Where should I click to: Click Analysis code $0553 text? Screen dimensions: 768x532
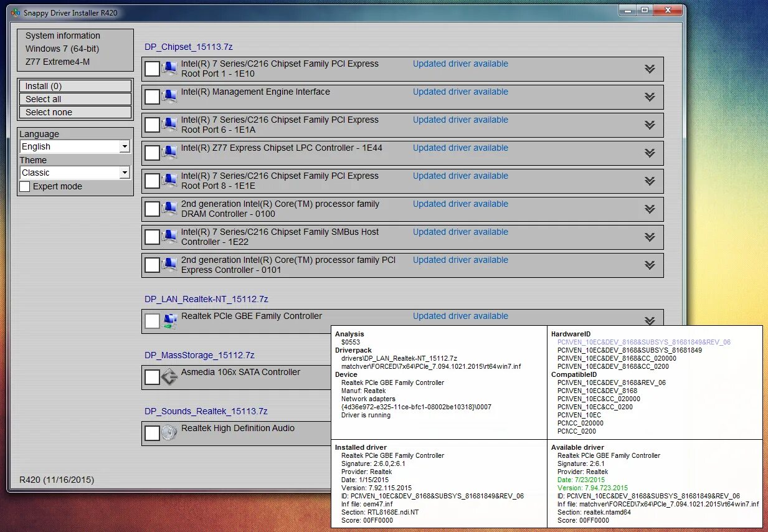[x=351, y=342]
